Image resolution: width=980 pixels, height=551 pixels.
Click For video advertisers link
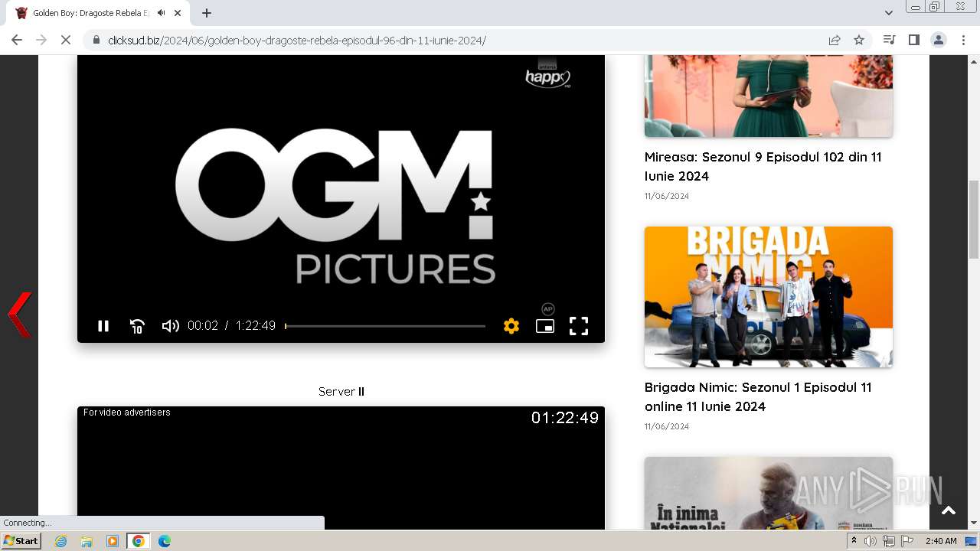(x=127, y=412)
